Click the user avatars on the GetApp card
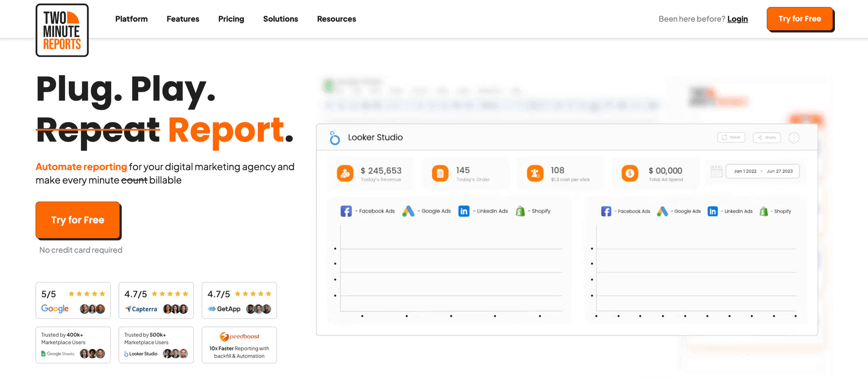 coord(259,309)
